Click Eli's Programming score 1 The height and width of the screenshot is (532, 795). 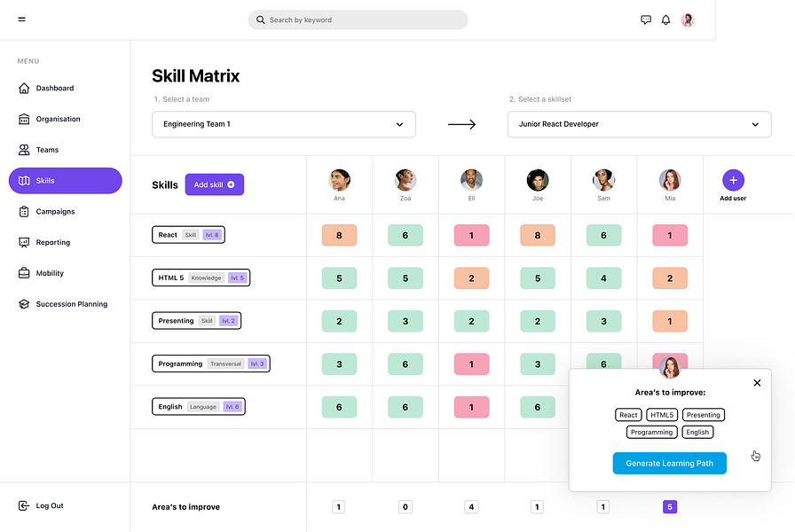click(471, 364)
